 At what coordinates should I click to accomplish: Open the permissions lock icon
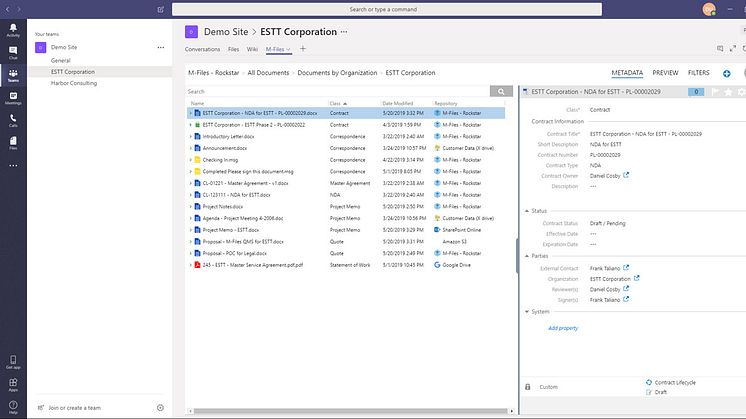528,387
